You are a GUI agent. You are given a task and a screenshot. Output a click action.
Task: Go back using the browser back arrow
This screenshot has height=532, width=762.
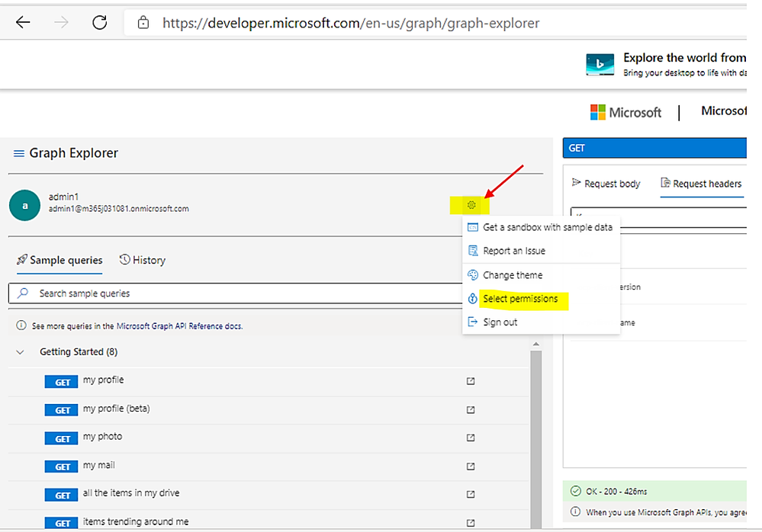[x=23, y=22]
